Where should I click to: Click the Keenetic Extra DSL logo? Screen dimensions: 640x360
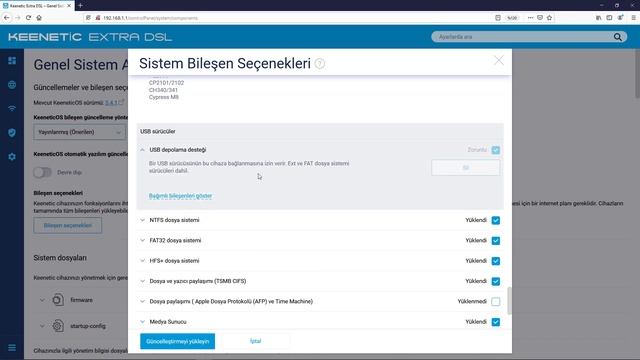point(90,37)
